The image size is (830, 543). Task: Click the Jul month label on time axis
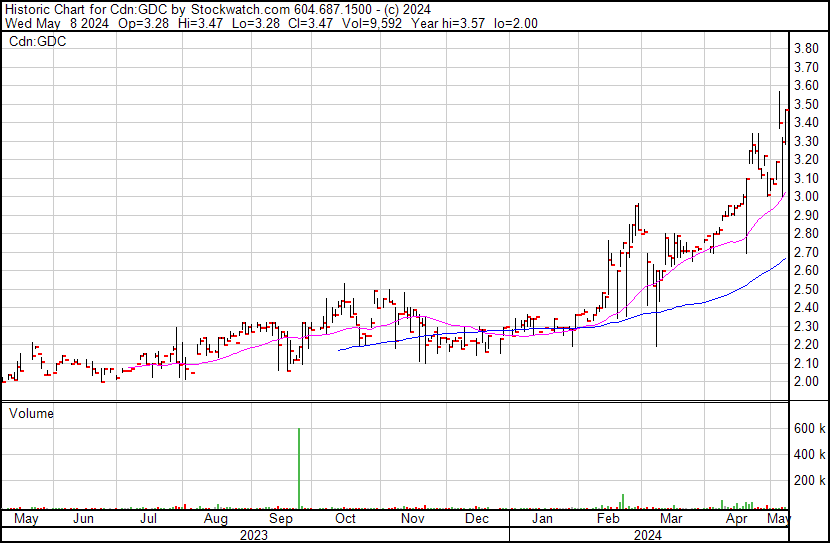tap(148, 518)
